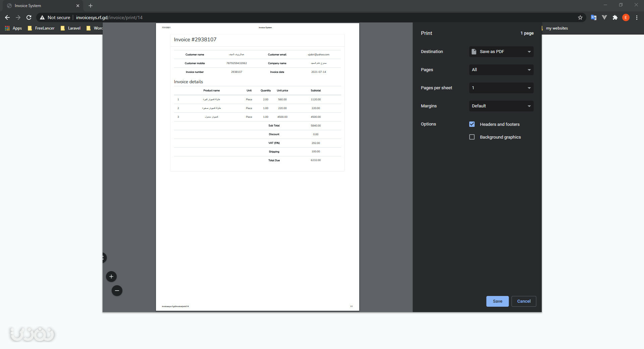Click customer mobile 7879259432062
Screen dimensions: 644x349
pyautogui.click(x=236, y=63)
